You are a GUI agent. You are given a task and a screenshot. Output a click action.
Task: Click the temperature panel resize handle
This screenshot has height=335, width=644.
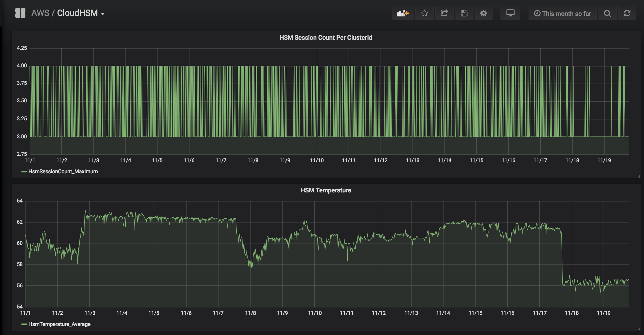(639, 329)
